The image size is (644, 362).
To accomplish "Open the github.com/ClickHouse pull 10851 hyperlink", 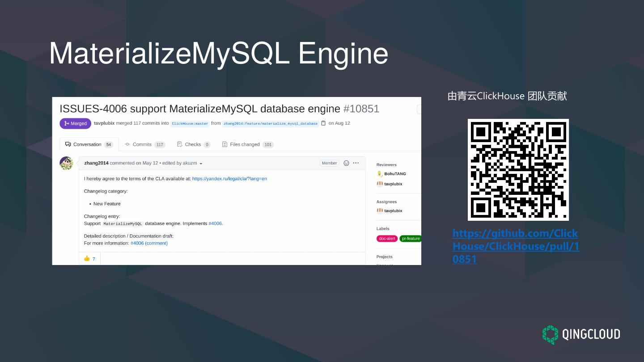I will coord(516,246).
